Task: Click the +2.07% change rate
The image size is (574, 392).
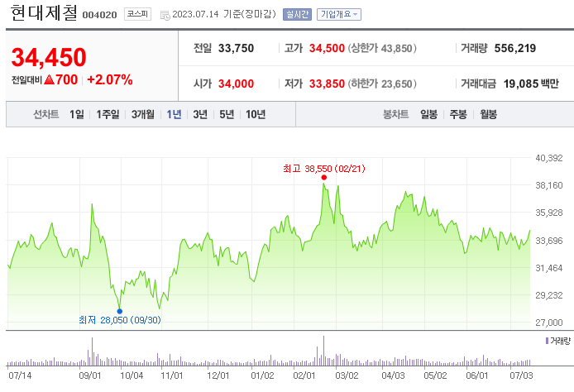Action: pos(110,79)
